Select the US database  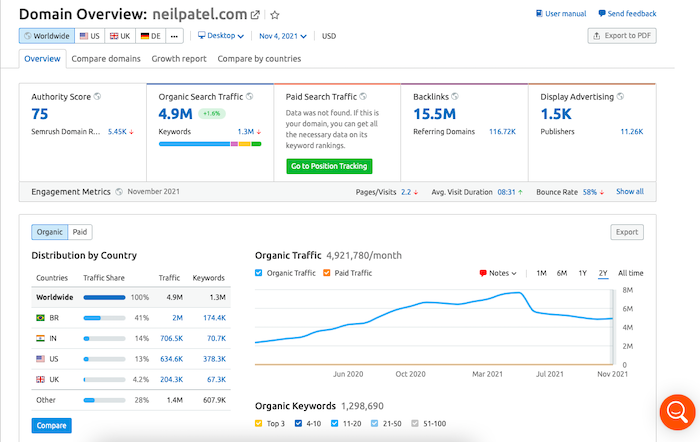click(x=90, y=36)
